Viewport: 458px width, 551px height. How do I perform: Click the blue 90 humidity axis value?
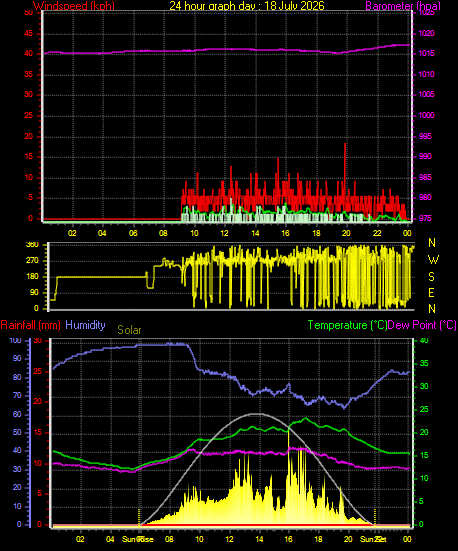(x=17, y=358)
